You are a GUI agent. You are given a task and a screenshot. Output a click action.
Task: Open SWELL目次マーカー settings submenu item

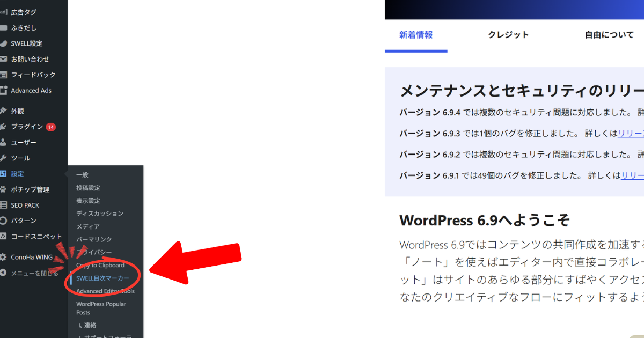[x=103, y=278]
